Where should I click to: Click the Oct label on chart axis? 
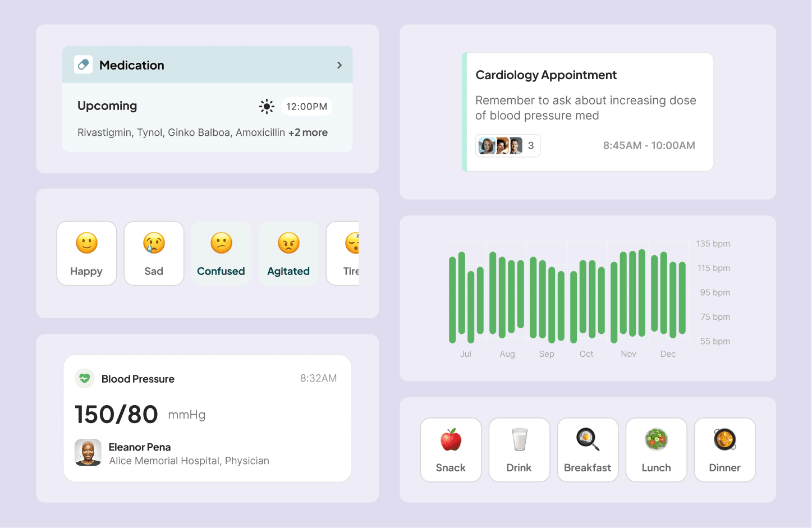586,354
